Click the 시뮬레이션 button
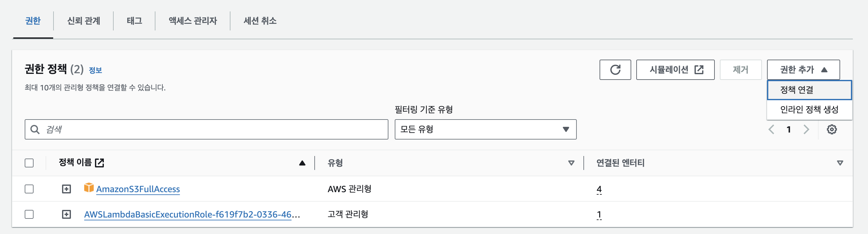This screenshot has height=234, width=868. coord(675,70)
